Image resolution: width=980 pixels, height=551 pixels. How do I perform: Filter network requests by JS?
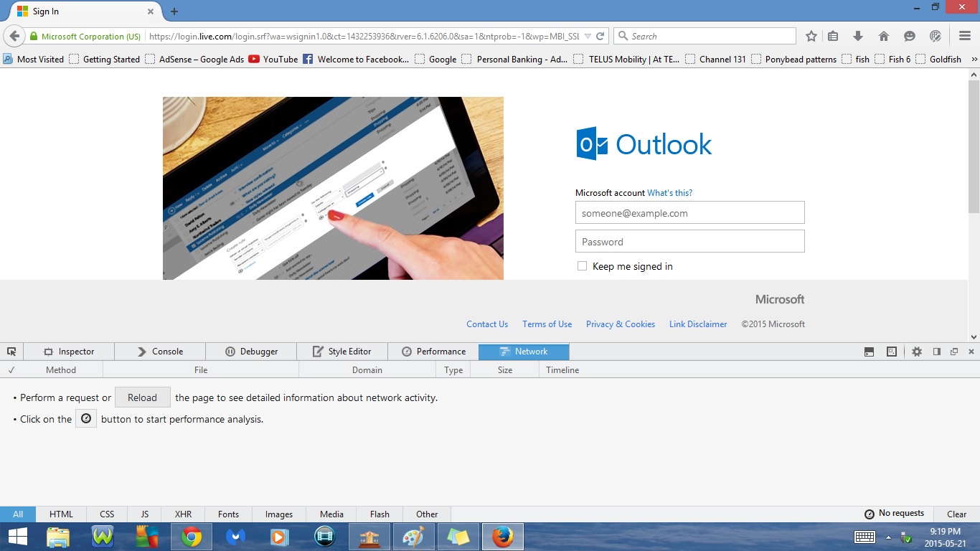[145, 514]
